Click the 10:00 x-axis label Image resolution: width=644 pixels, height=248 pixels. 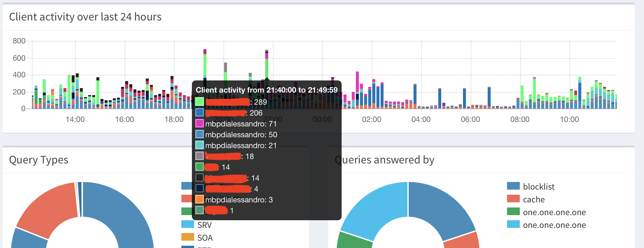[x=569, y=120]
